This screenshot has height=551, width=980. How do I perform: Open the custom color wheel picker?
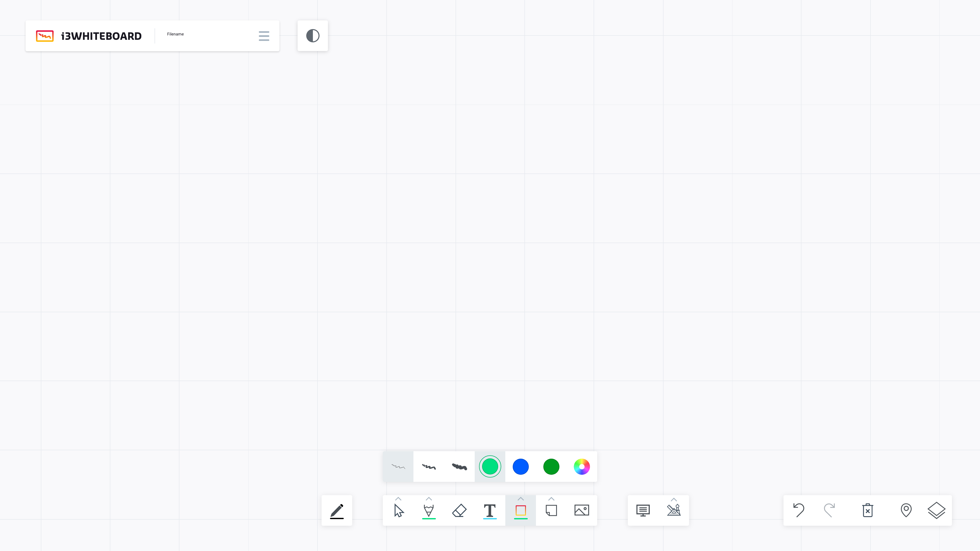pyautogui.click(x=581, y=467)
